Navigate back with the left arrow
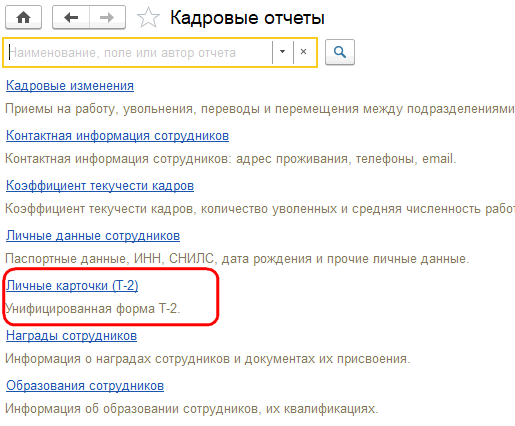 (71, 17)
